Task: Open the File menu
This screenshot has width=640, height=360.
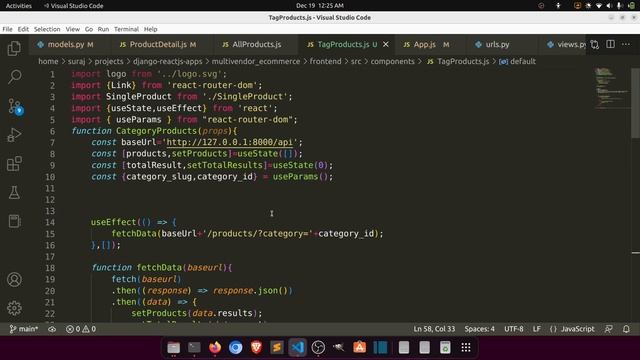Action: [x=7, y=29]
